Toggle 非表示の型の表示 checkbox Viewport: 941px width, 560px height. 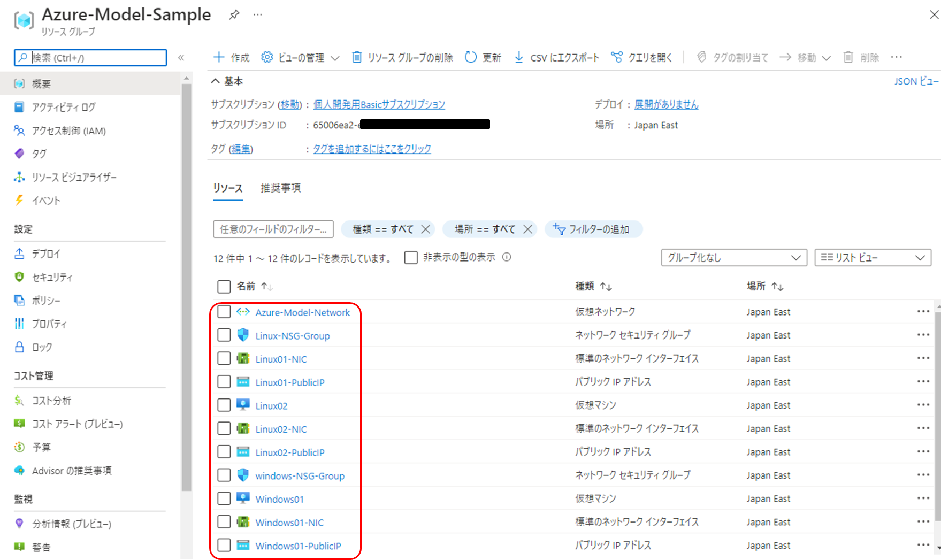coord(411,258)
